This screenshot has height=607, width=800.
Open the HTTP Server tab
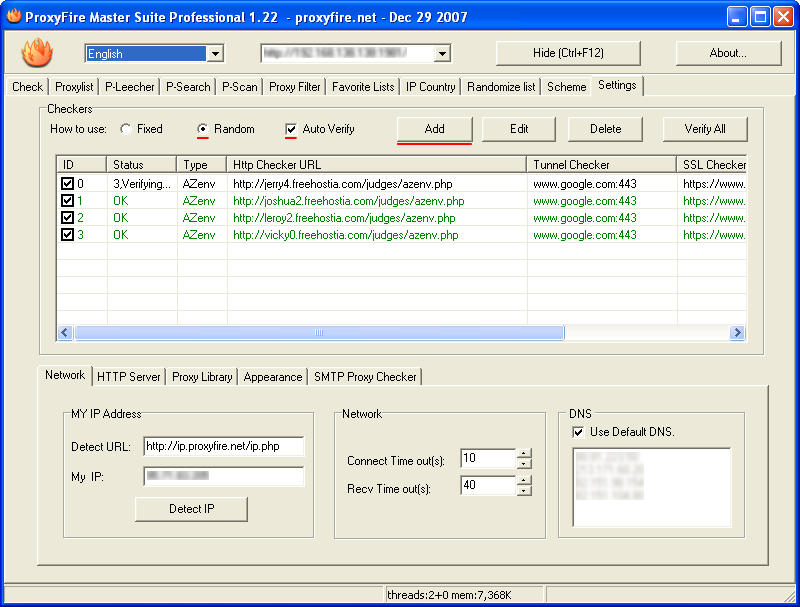pos(129,377)
